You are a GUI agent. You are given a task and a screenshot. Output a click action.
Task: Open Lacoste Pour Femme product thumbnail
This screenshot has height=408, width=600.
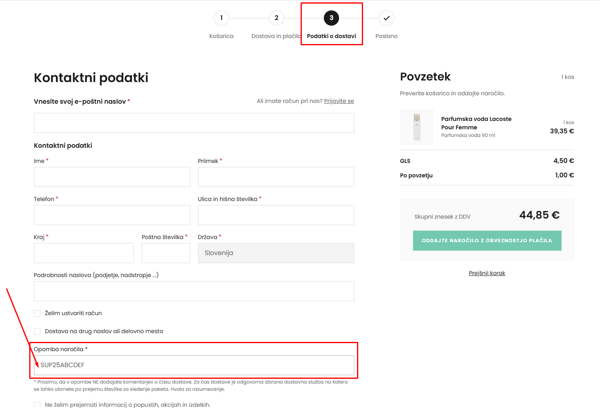(x=417, y=127)
